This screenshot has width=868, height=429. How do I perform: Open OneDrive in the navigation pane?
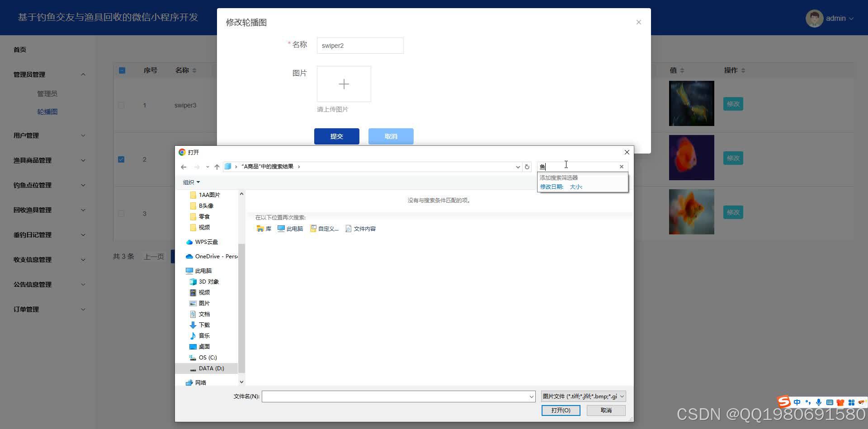click(212, 256)
